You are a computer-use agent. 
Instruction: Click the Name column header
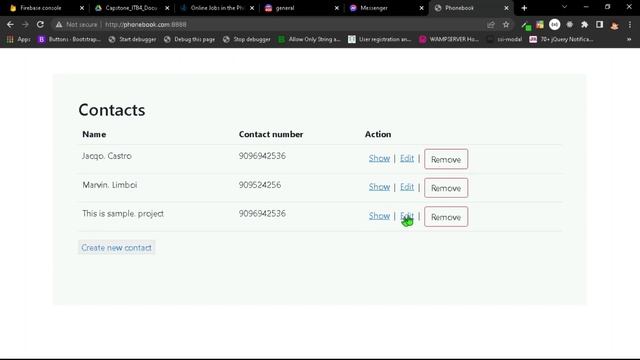94,134
